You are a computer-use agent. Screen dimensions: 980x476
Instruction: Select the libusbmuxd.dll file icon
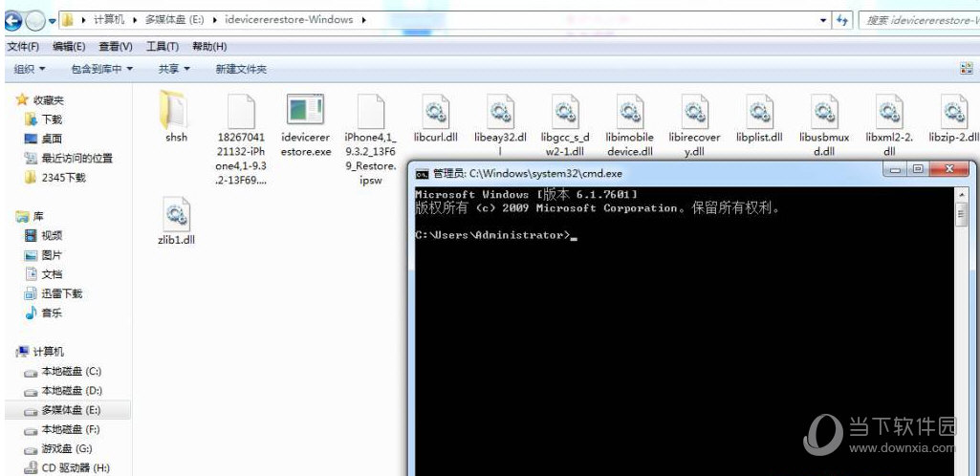pyautogui.click(x=824, y=111)
